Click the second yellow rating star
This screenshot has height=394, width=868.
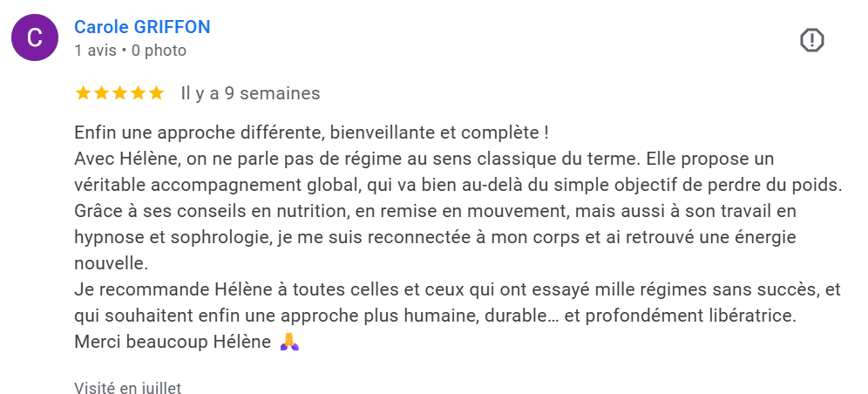coord(101,93)
